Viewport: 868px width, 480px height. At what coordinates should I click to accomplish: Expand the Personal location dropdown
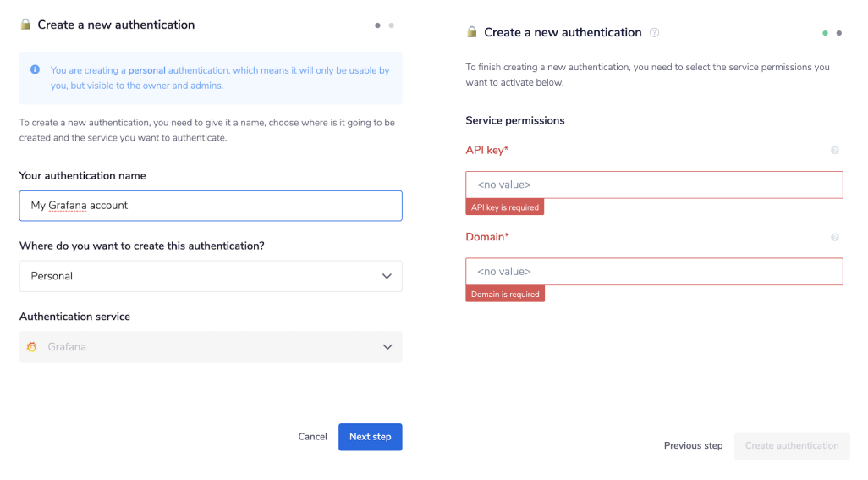(x=387, y=276)
